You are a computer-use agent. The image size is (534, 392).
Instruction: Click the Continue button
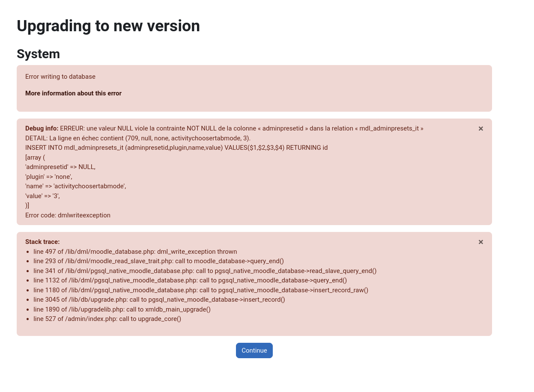click(x=254, y=350)
